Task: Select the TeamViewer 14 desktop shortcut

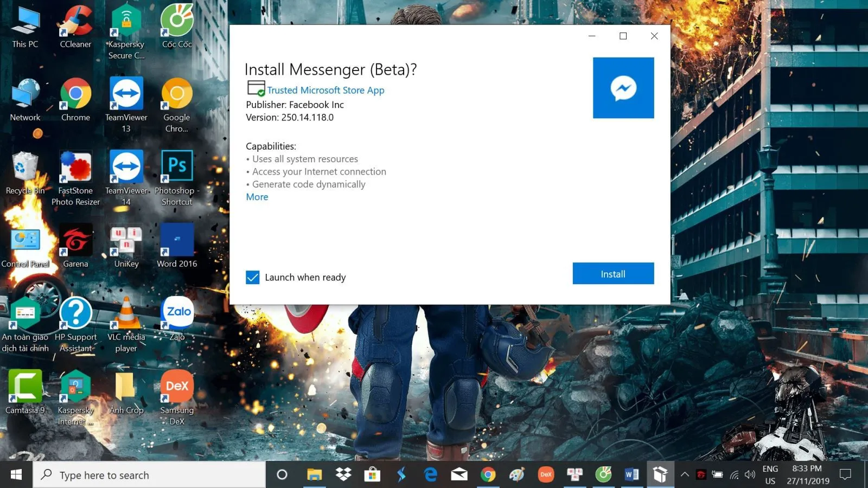Action: coord(126,179)
